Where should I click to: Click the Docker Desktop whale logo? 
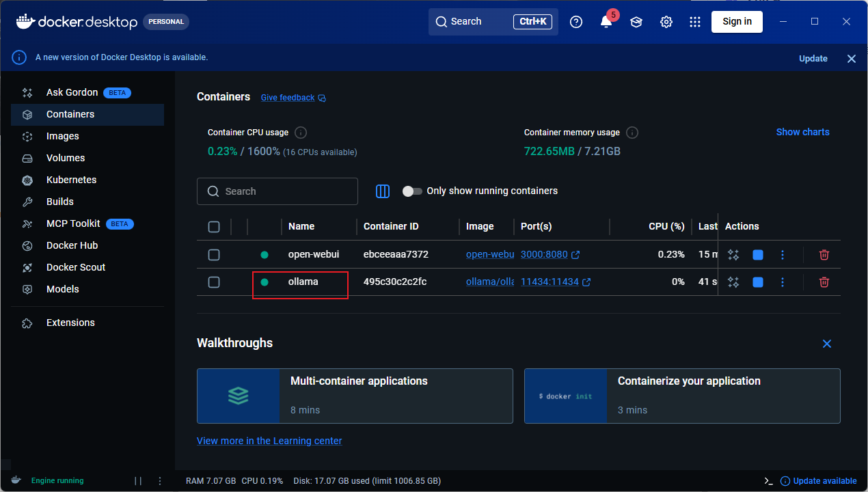pyautogui.click(x=25, y=21)
